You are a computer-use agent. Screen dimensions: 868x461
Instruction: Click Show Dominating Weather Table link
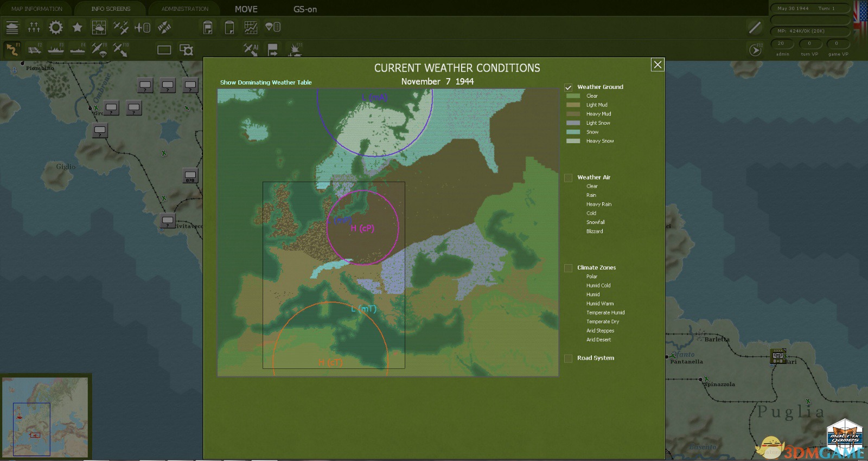266,82
